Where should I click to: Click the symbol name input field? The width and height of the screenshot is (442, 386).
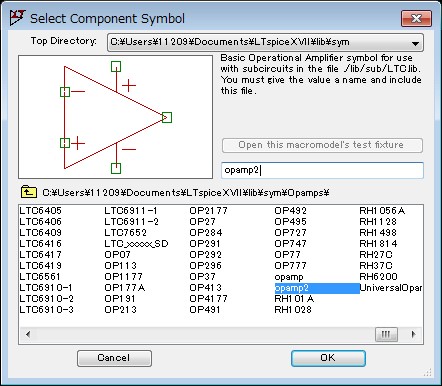[322, 170]
